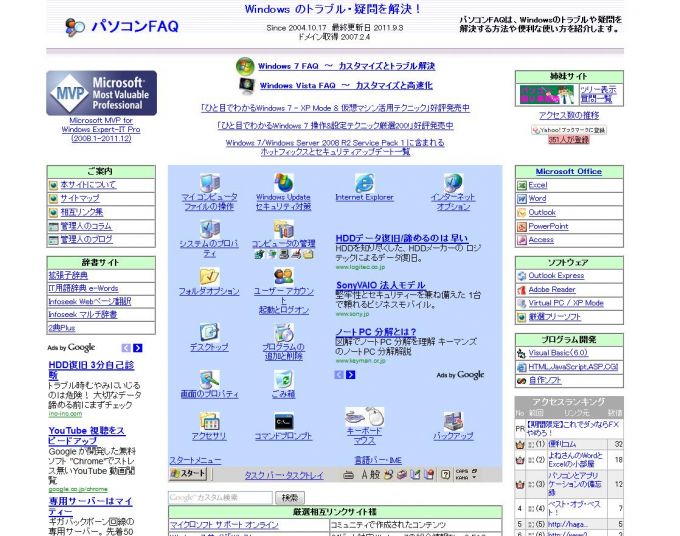Open Virtual PC / XP Mode link
680x536 pixels.
point(566,303)
